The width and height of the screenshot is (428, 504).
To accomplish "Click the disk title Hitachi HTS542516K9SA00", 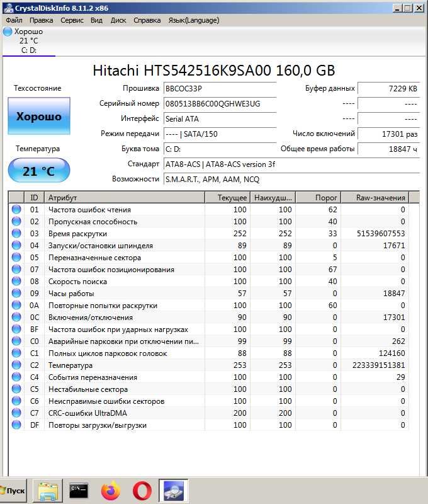I will tap(214, 71).
